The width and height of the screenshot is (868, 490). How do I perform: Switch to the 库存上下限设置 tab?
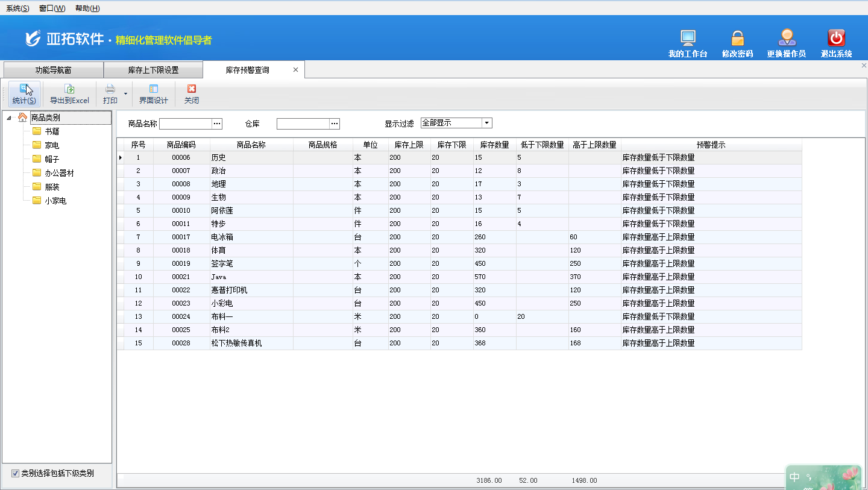click(153, 70)
